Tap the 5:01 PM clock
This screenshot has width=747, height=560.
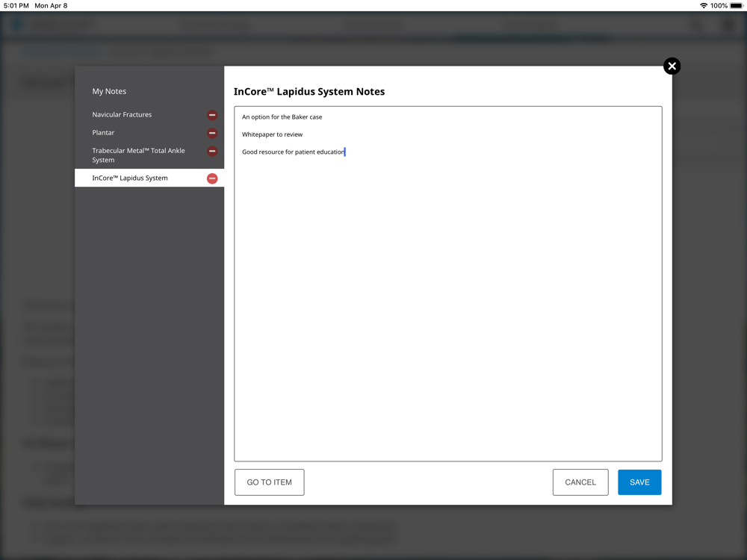coord(16,6)
